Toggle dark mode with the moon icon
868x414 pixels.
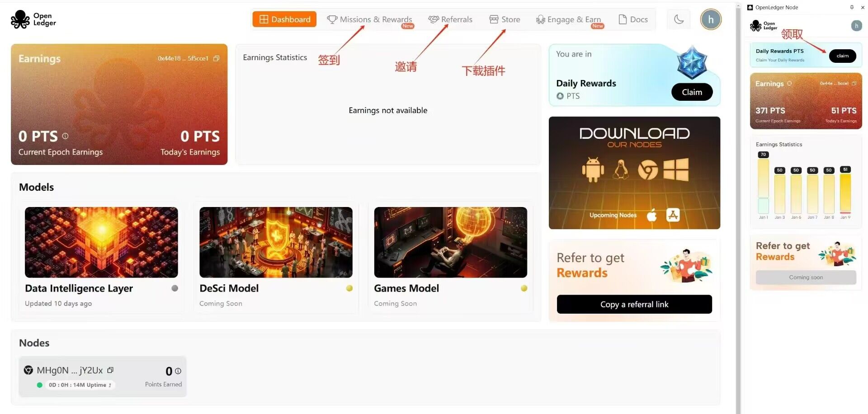tap(679, 19)
